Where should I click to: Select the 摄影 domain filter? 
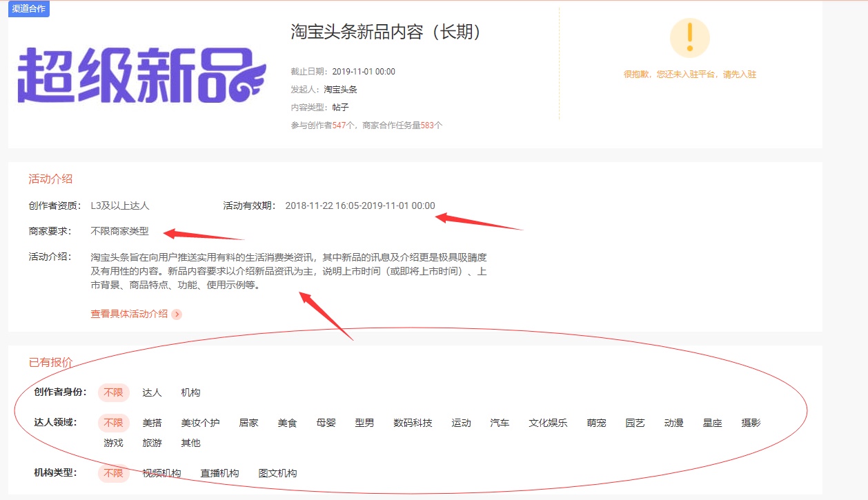(x=751, y=423)
